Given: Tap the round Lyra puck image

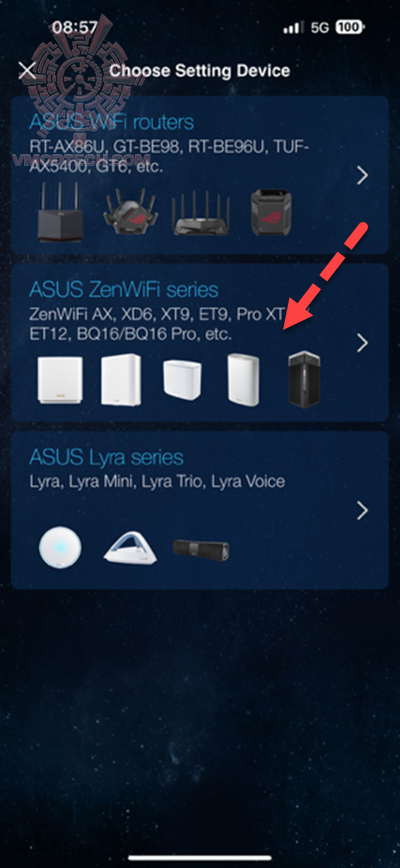Looking at the screenshot, I should pos(60,548).
